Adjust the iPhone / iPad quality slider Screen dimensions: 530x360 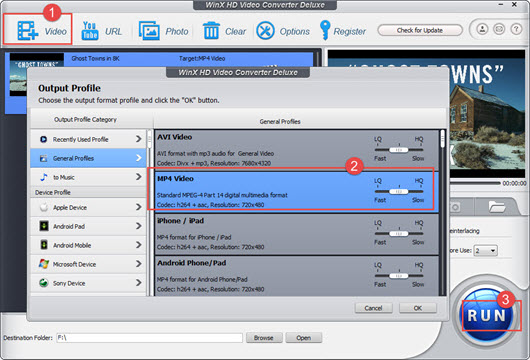coord(399,233)
